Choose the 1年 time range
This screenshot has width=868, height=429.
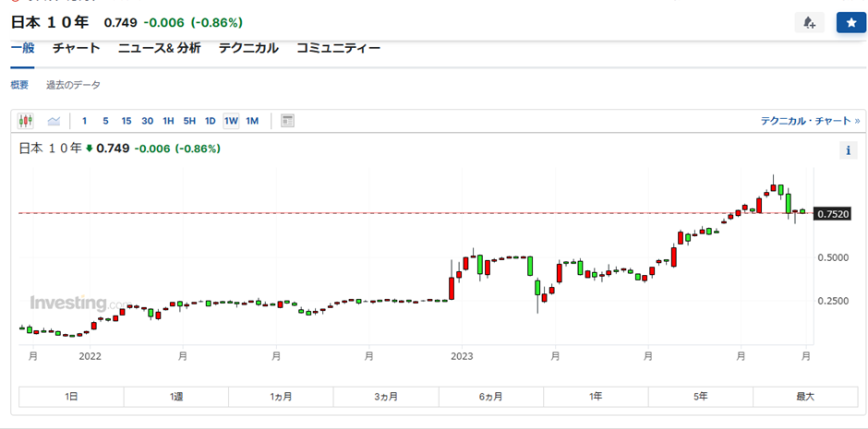point(596,397)
